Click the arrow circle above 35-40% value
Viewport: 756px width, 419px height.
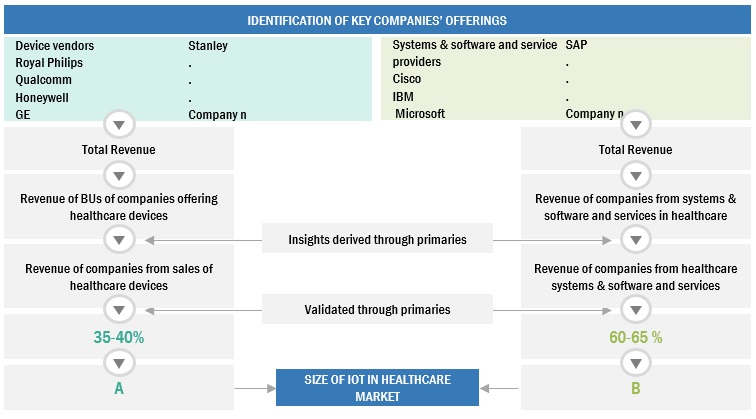pyautogui.click(x=119, y=309)
